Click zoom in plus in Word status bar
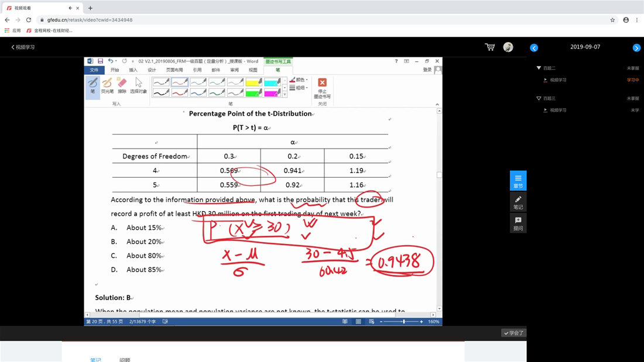Screen dimensions: 644x362 (x=422, y=322)
